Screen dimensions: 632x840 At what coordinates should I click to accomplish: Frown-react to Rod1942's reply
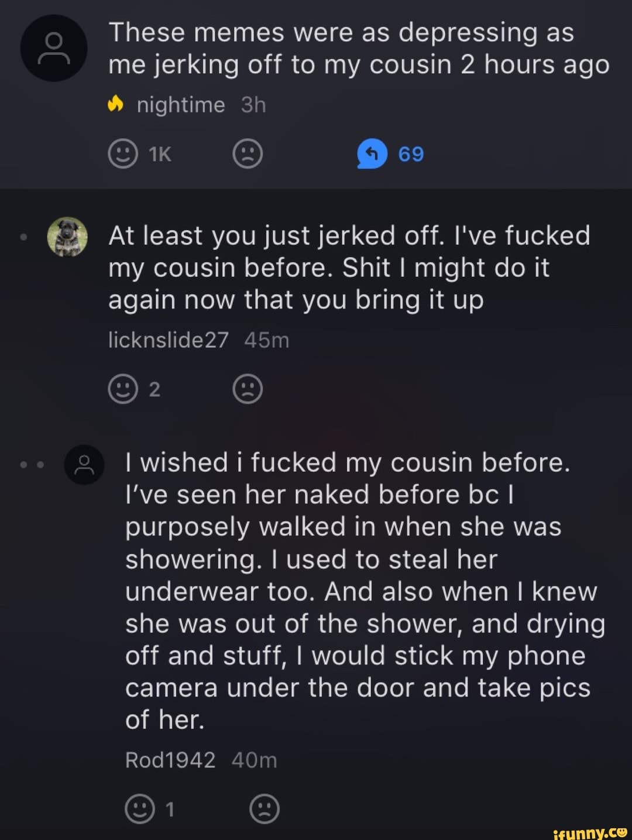pos(265,809)
